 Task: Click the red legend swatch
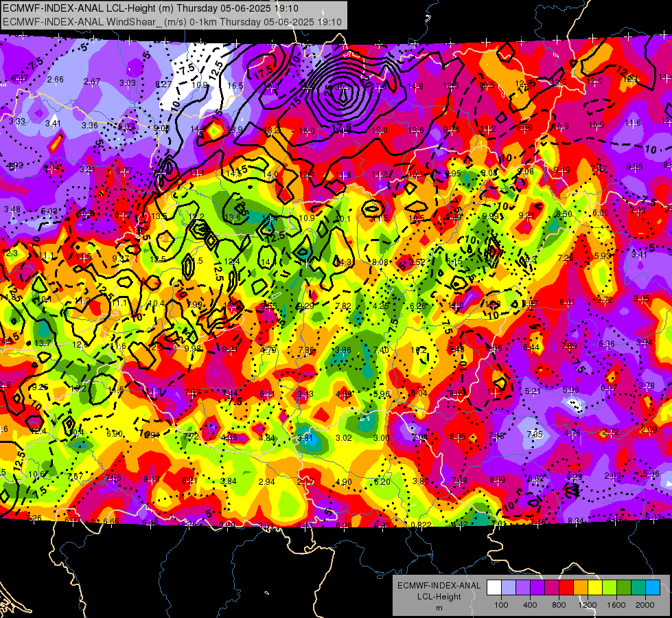[566, 588]
